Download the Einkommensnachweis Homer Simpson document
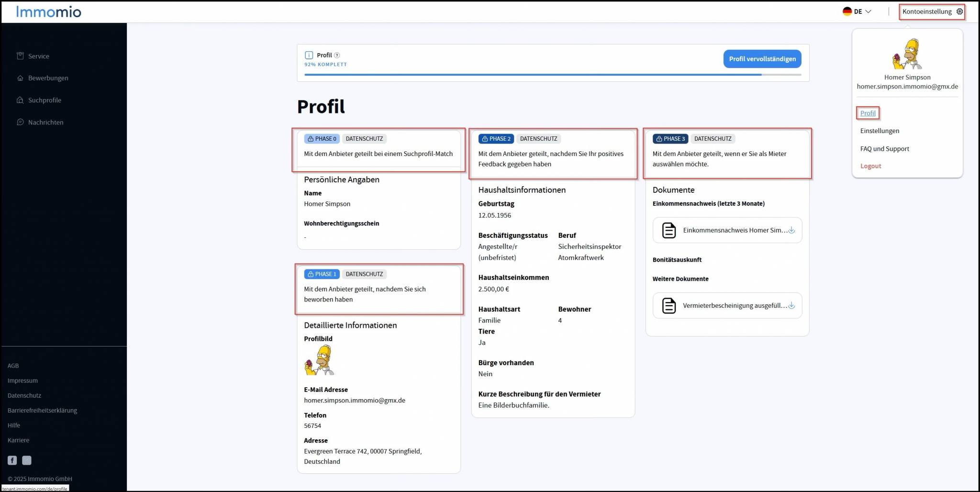The image size is (980, 492). tap(791, 230)
